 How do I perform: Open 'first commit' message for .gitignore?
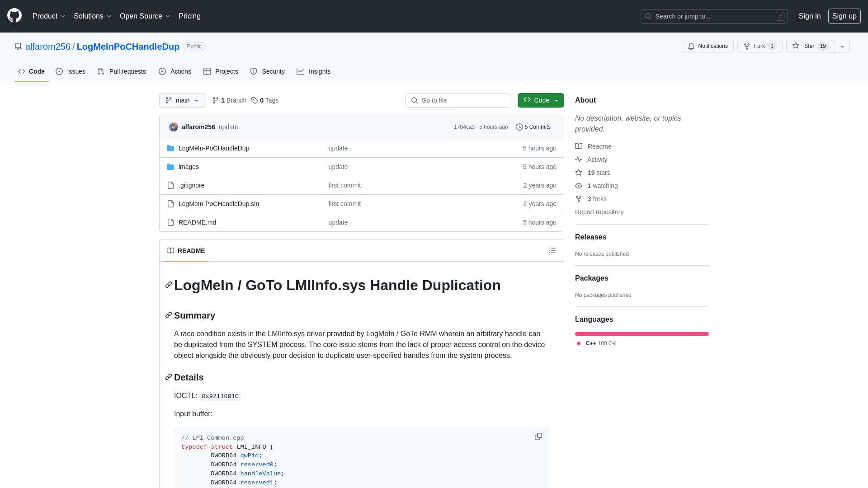tap(344, 185)
